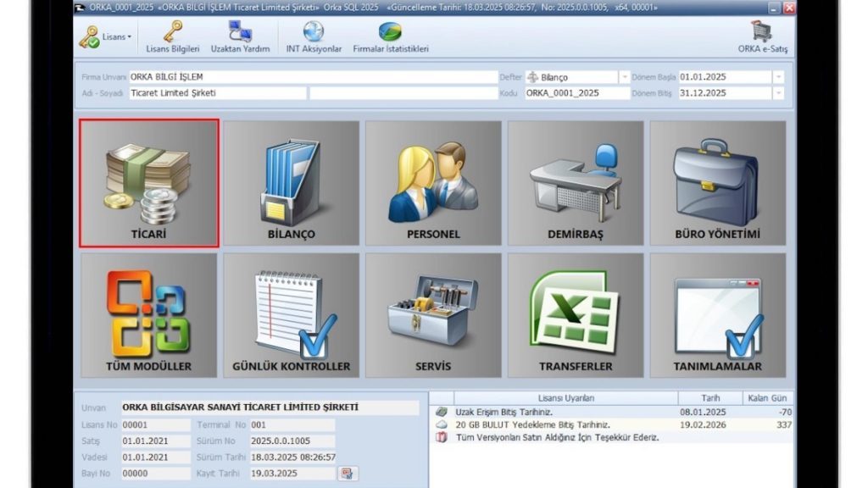This screenshot has height=488, width=868.
Task: Click the Lisans No value 00001
Action: (156, 425)
